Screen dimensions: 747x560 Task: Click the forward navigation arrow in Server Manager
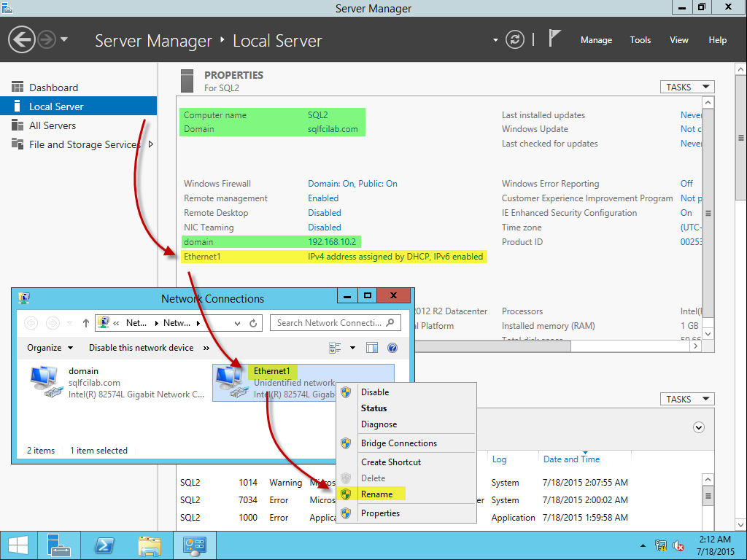tap(47, 39)
